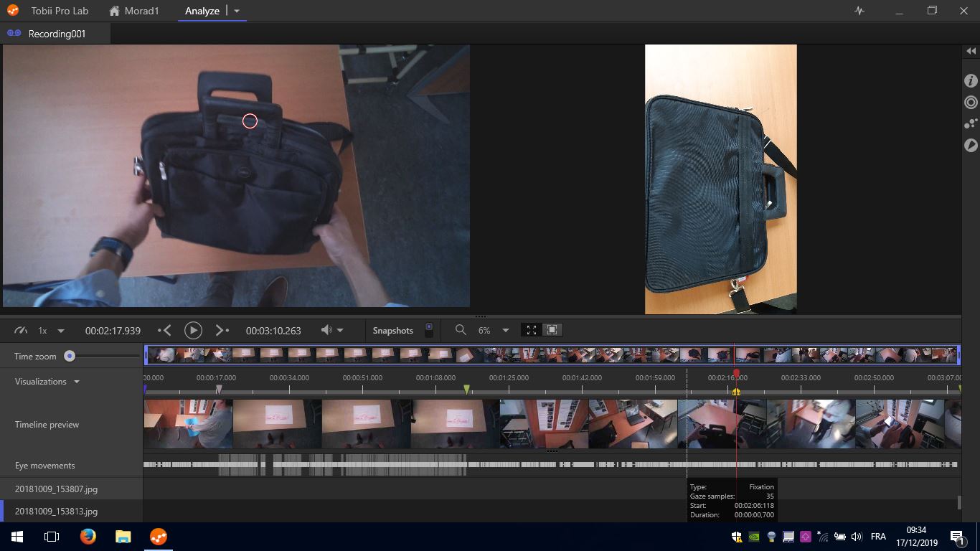Select the grey event marker near 00:00:17
980x551 pixels.
point(220,390)
